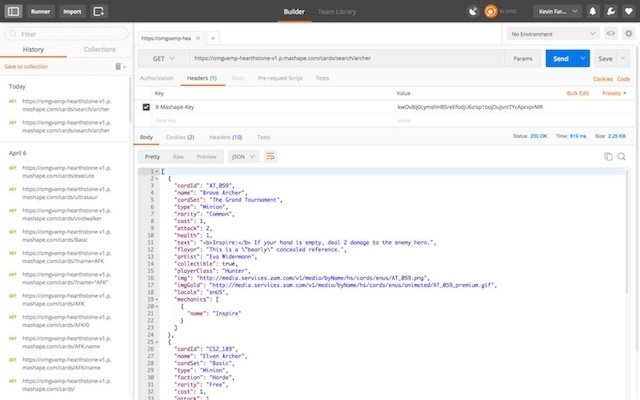Viewport: 640px width, 400px height.
Task: Toggle line wrap in response viewer
Action: [270, 156]
